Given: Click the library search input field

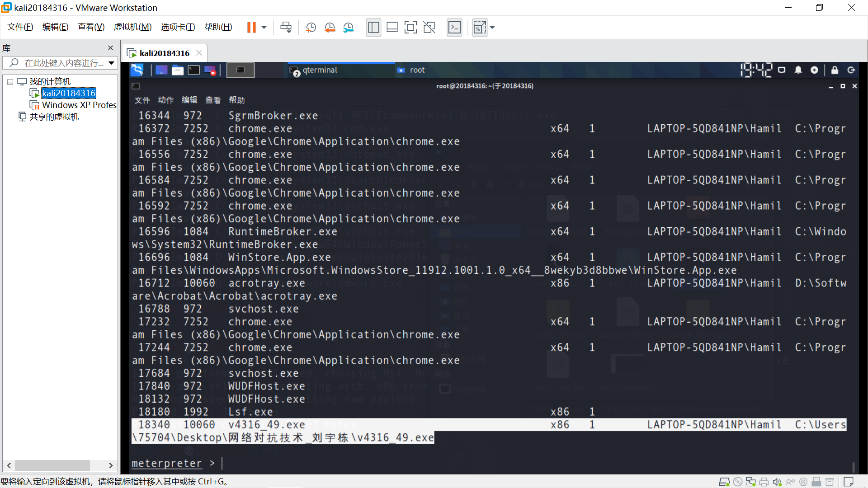Looking at the screenshot, I should tap(63, 63).
